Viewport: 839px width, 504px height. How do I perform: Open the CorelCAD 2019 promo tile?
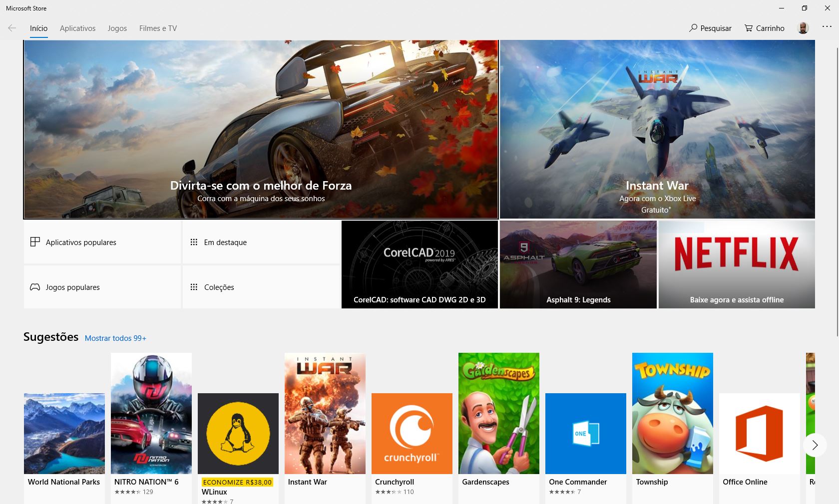(x=419, y=264)
